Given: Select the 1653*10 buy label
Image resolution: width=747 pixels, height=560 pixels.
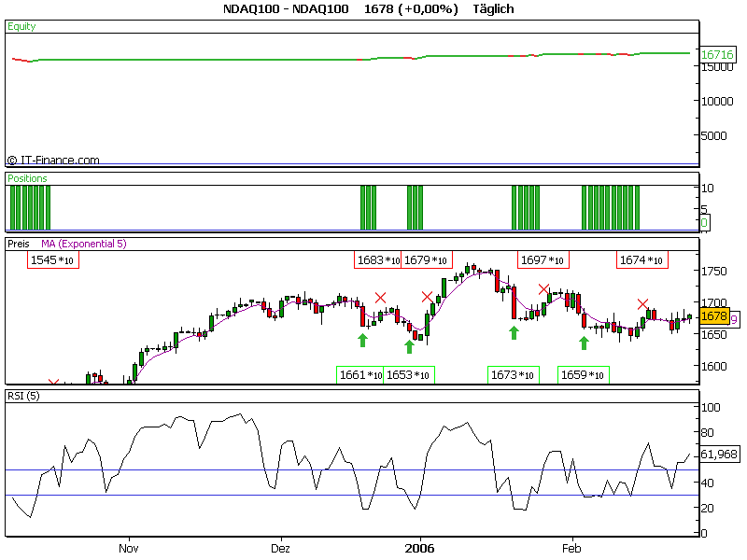Looking at the screenshot, I should [409, 375].
